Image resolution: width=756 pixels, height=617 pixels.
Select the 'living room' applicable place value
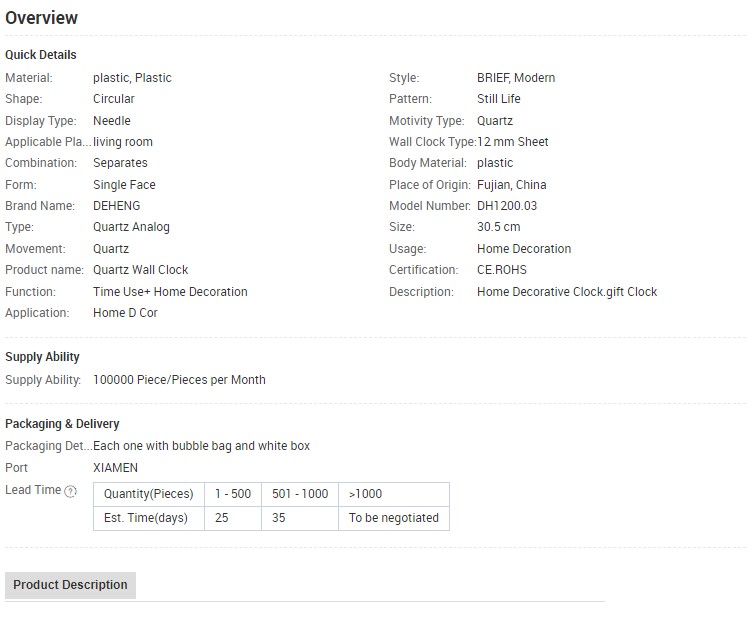pos(123,142)
